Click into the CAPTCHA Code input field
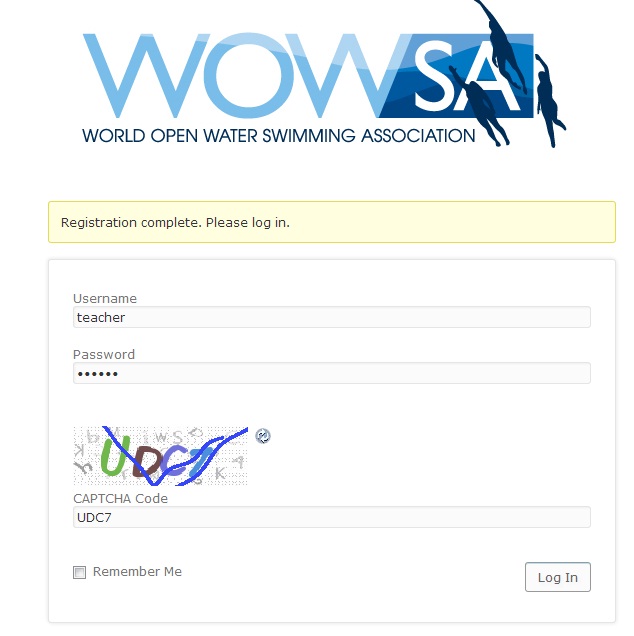The width and height of the screenshot is (634, 636). (332, 517)
